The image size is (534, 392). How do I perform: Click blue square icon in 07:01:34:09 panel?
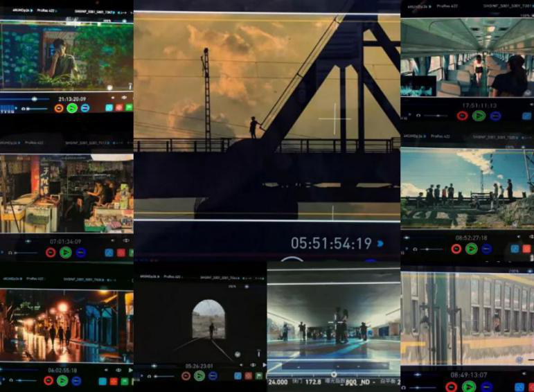click(109, 253)
